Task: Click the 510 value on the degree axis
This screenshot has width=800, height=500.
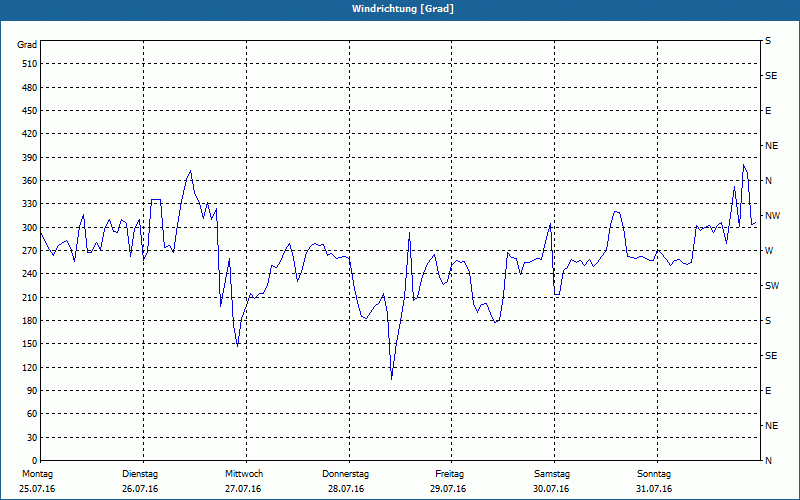Action: [x=30, y=64]
